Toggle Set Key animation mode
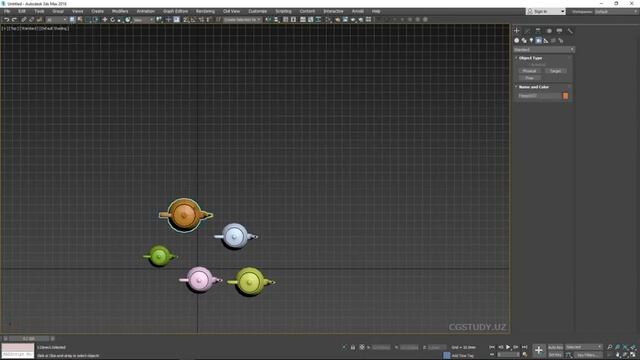The height and width of the screenshot is (360, 640). tap(555, 355)
